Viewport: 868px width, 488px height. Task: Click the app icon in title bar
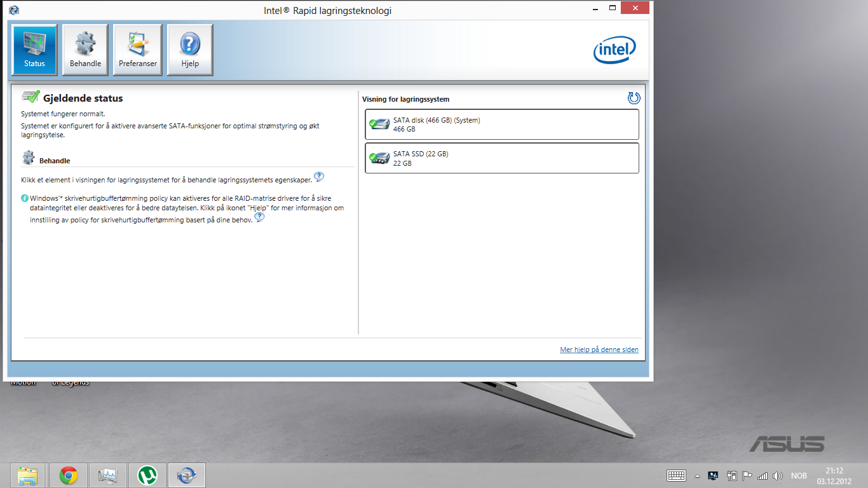pos(14,10)
